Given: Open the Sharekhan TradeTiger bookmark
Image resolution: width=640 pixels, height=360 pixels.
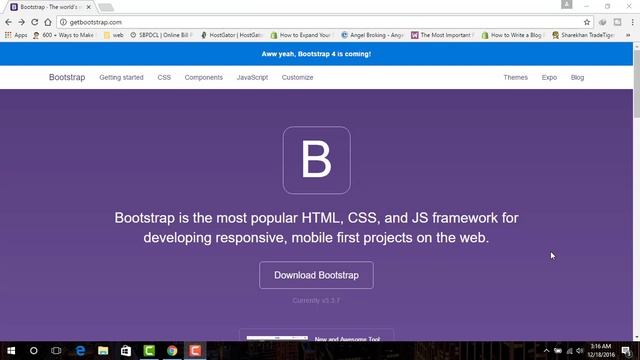Looking at the screenshot, I should (583, 35).
